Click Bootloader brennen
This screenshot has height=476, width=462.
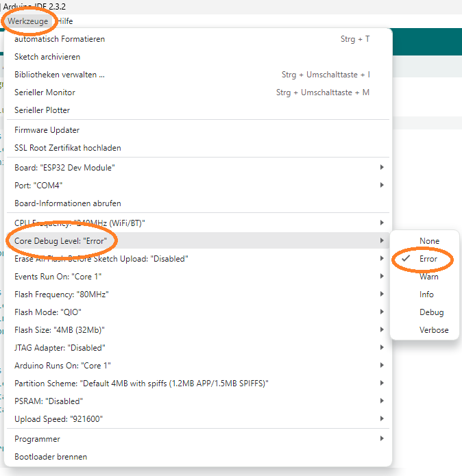coord(197,457)
